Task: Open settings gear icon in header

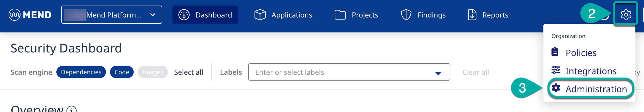Action: click(626, 15)
